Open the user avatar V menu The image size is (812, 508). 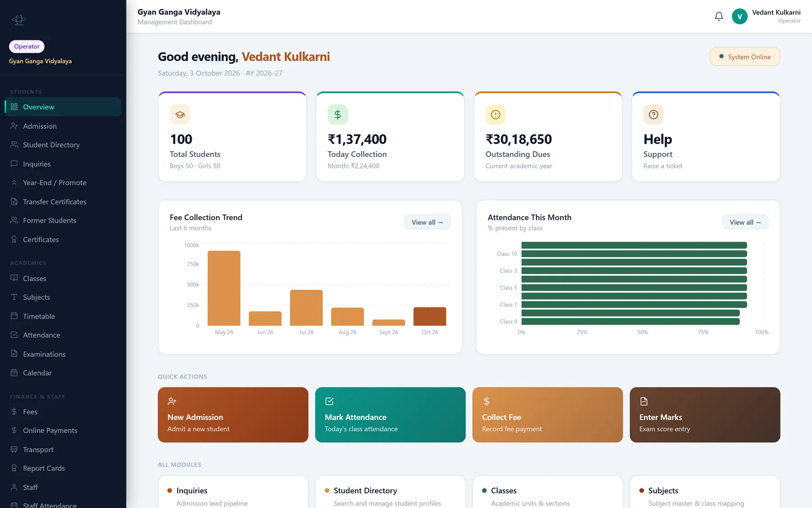(x=739, y=16)
